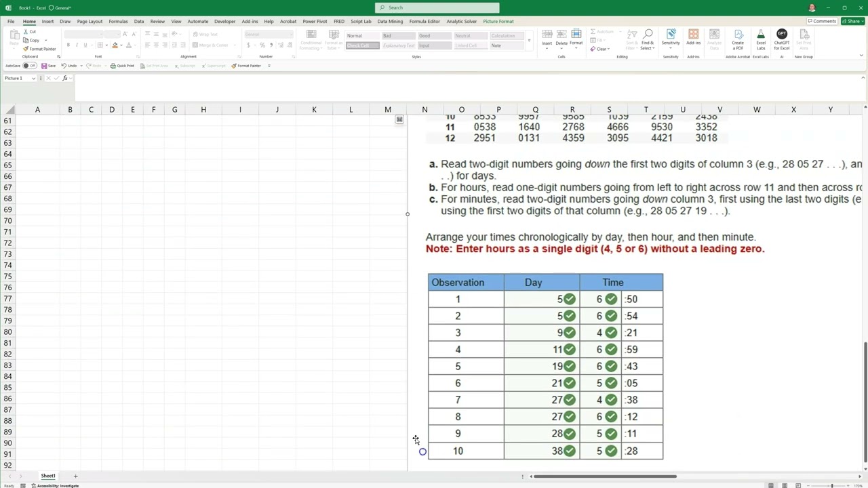Click Format Painter in the Clipboard group
Viewport: 868px width, 488px height.
[x=39, y=49]
